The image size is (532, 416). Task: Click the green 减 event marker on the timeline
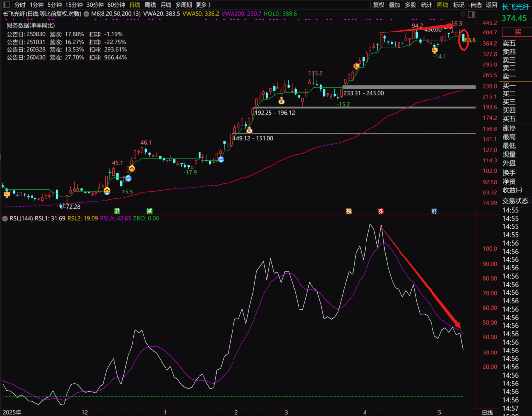(x=149, y=211)
